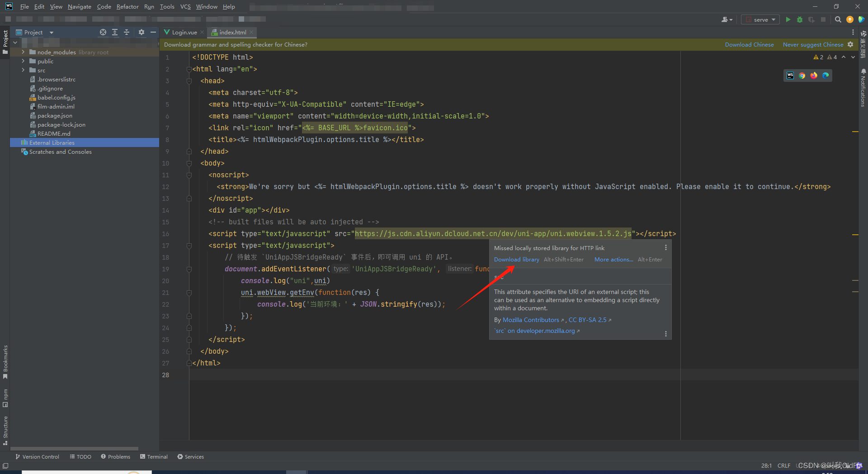This screenshot has height=474, width=868.
Task: Click More actions... link in tooltip
Action: [613, 260]
